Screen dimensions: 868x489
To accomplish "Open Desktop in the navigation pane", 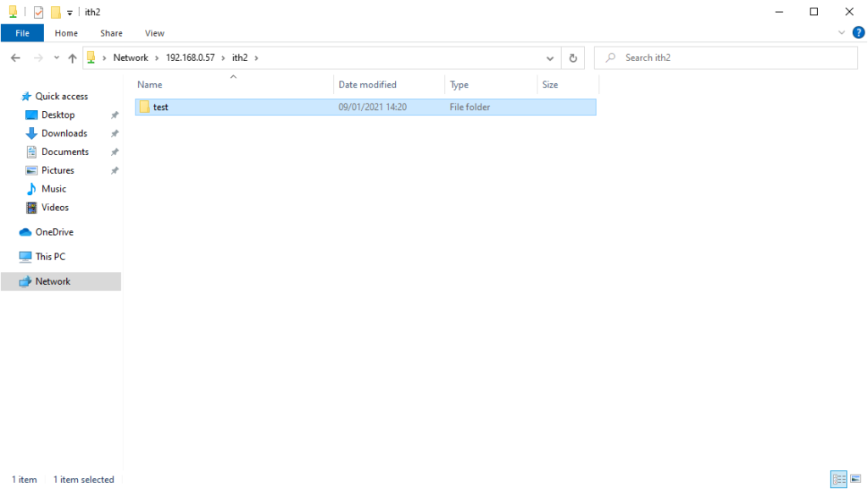I will click(58, 115).
